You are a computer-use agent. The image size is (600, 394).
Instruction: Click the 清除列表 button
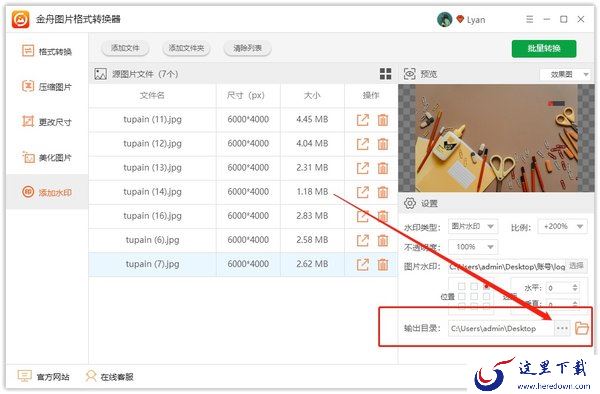(248, 48)
